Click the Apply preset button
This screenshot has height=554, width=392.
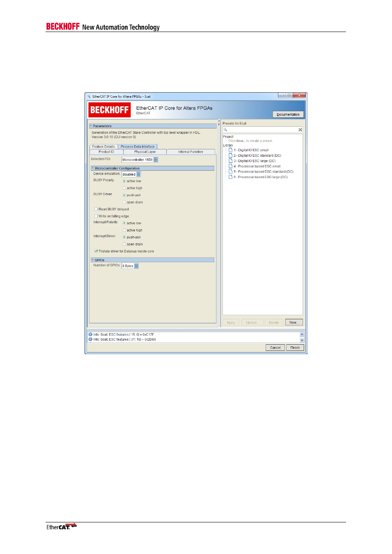tap(231, 323)
